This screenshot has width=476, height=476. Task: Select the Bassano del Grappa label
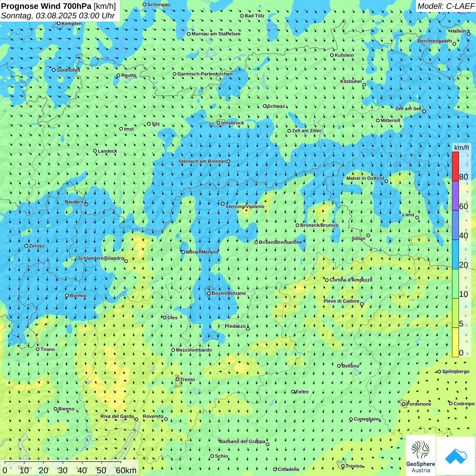(x=242, y=441)
